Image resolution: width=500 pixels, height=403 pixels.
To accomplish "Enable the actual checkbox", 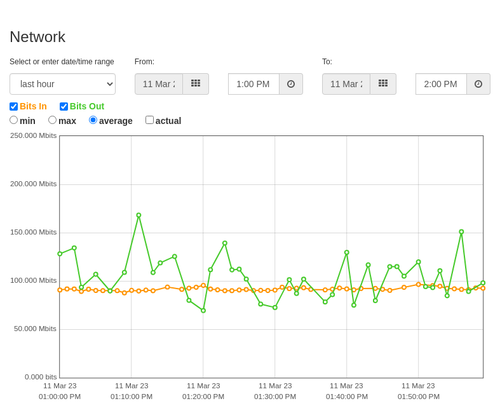I will (x=149, y=120).
